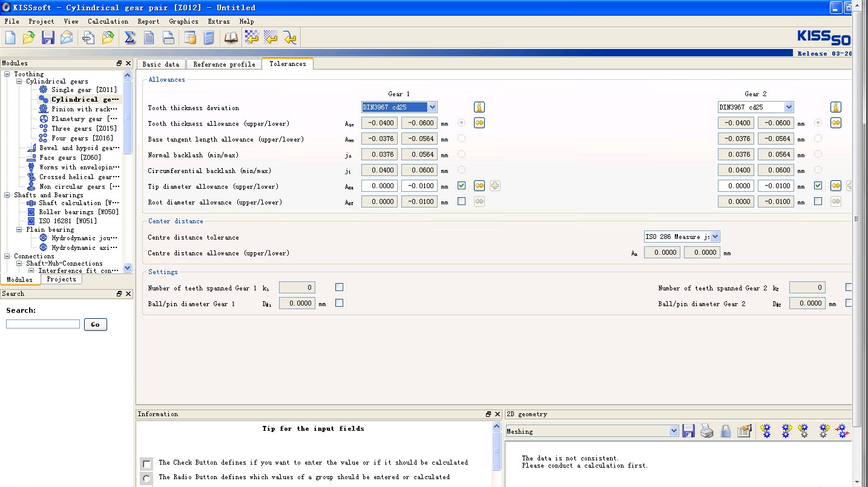Open the File menu

(12, 21)
